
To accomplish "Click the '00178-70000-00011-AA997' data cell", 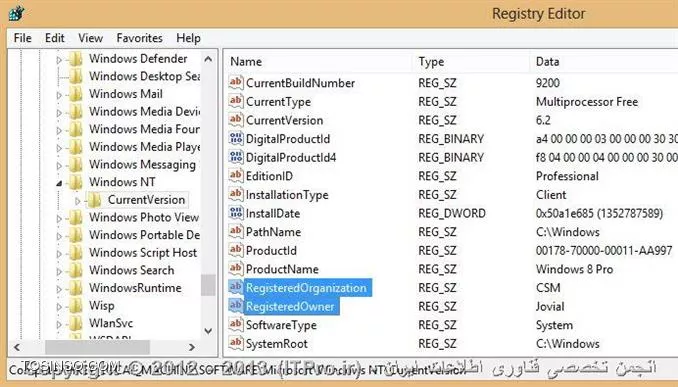I will [x=604, y=251].
